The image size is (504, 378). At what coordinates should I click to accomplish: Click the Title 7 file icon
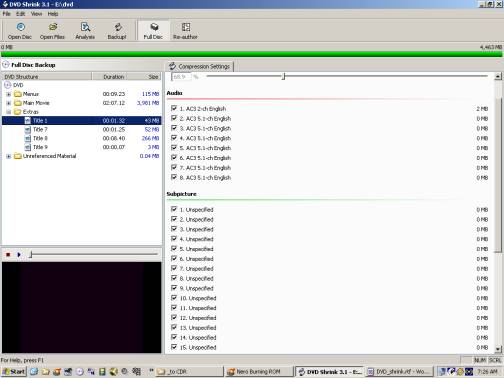[28, 129]
